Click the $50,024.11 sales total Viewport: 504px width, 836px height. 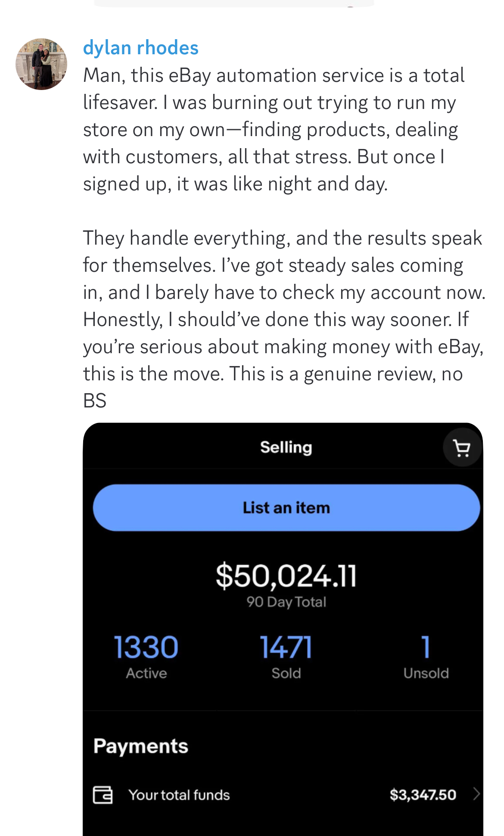click(286, 576)
